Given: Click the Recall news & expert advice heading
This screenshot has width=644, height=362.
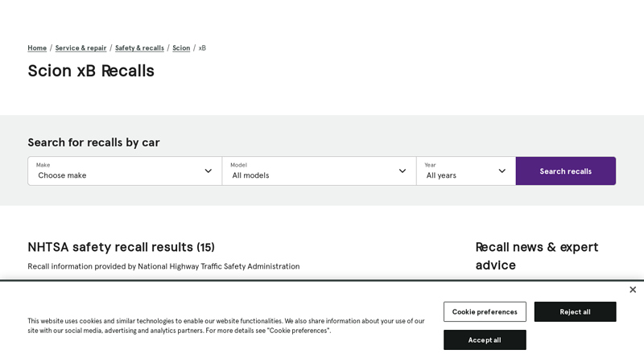Looking at the screenshot, I should click(x=536, y=256).
